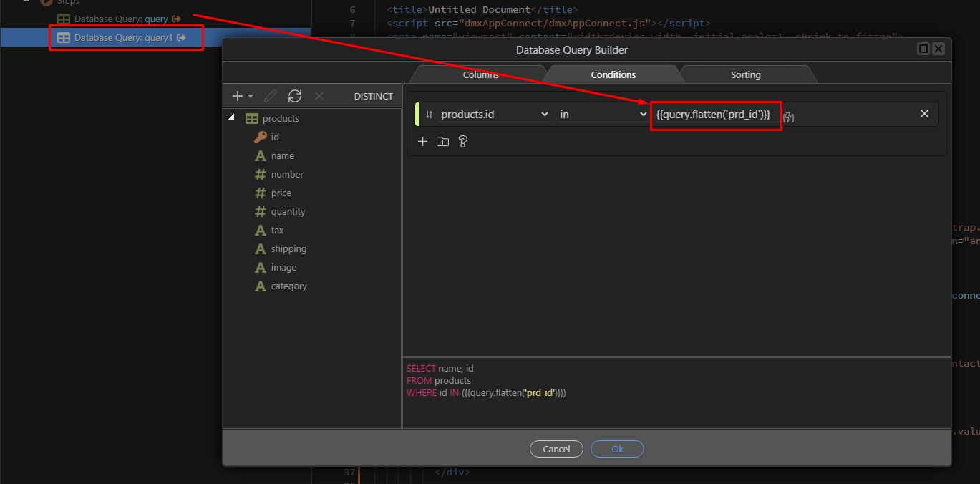
Task: Click the Cancel button
Action: [x=556, y=449]
